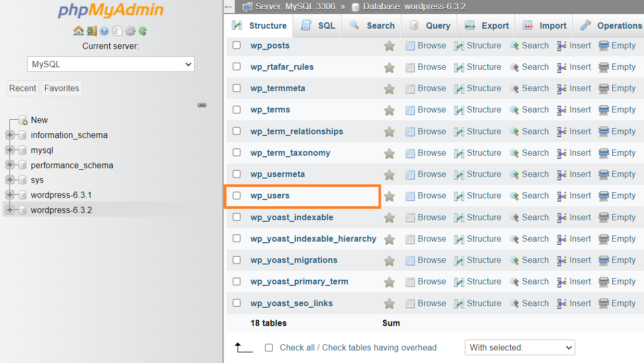Check the wp_users row checkbox
The width and height of the screenshot is (644, 363).
pos(236,195)
